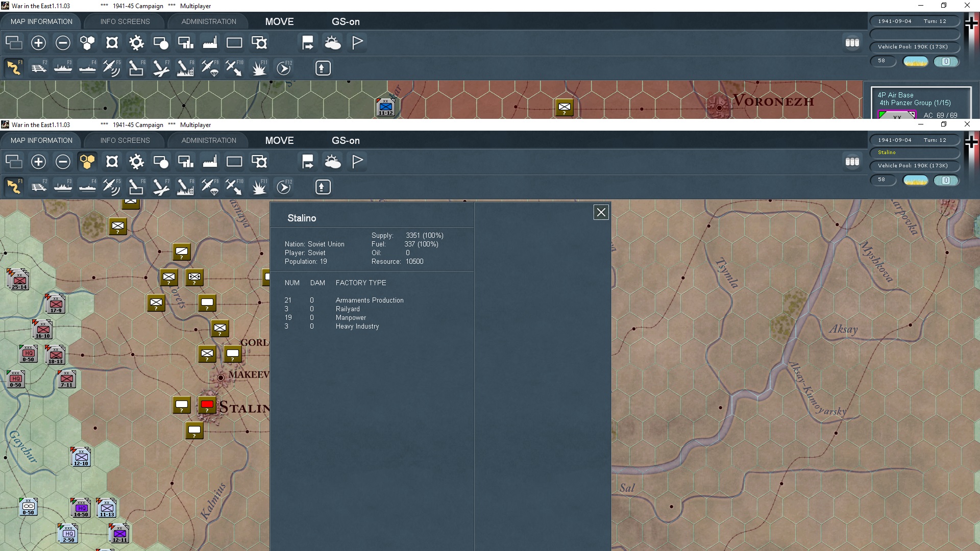Viewport: 980px width, 551px height.
Task: Click zoom in icon in lower window
Action: [x=38, y=162]
